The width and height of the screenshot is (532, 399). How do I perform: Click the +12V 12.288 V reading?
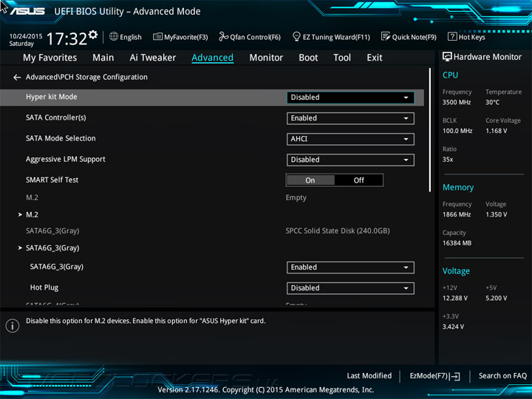[x=455, y=299]
